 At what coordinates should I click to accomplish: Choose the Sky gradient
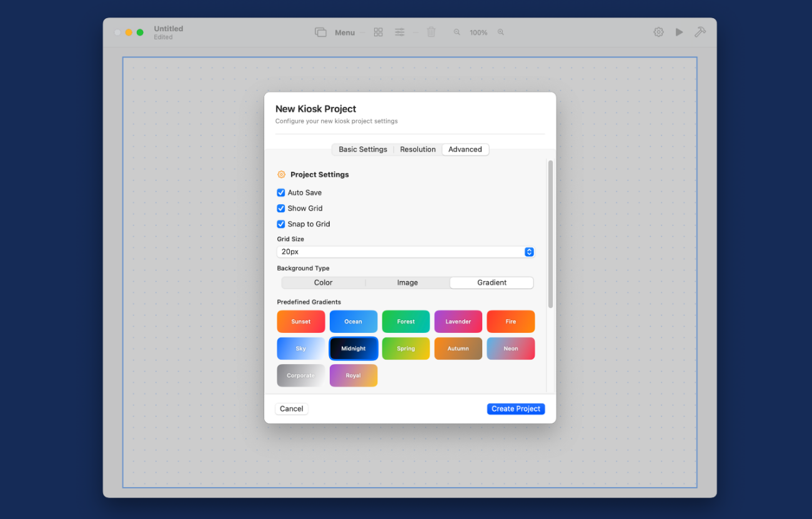tap(301, 348)
